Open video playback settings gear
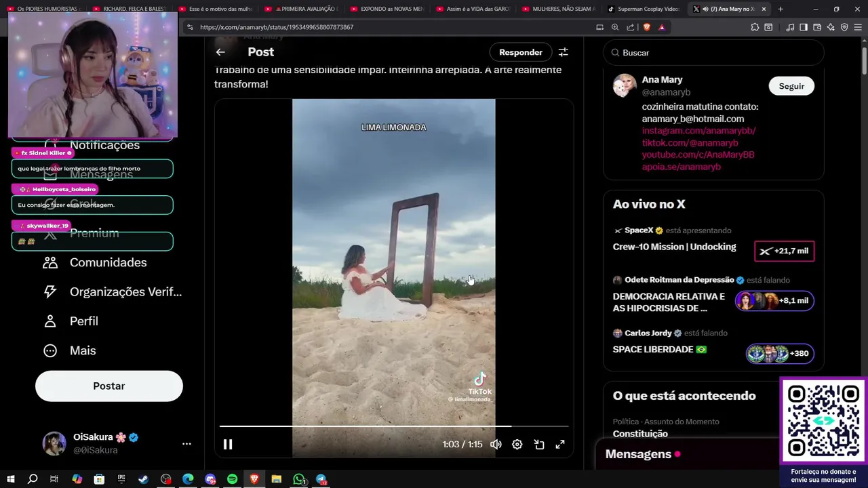The width and height of the screenshot is (868, 488). [x=517, y=444]
